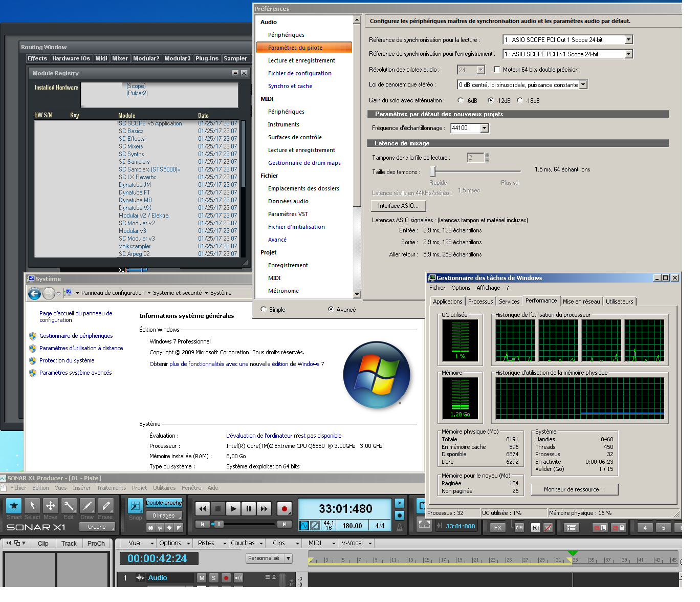Select the Smart tool in SONAR
This screenshot has height=602, width=700.
(x=14, y=506)
